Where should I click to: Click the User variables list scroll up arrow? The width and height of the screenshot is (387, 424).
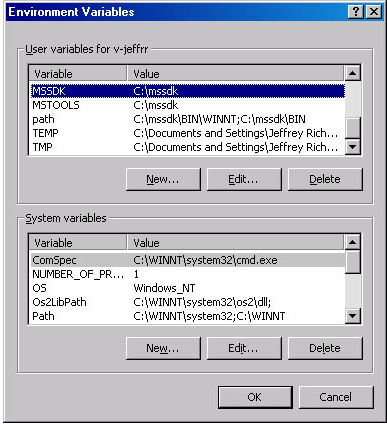pyautogui.click(x=353, y=73)
